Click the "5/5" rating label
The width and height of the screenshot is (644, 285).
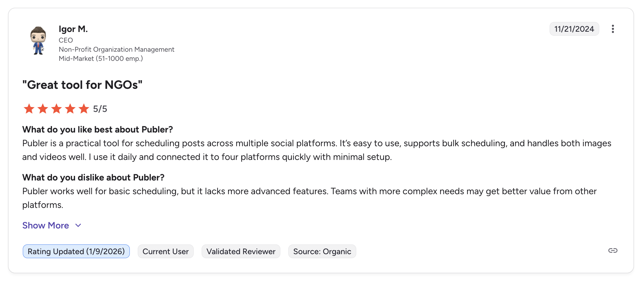pyautogui.click(x=100, y=109)
